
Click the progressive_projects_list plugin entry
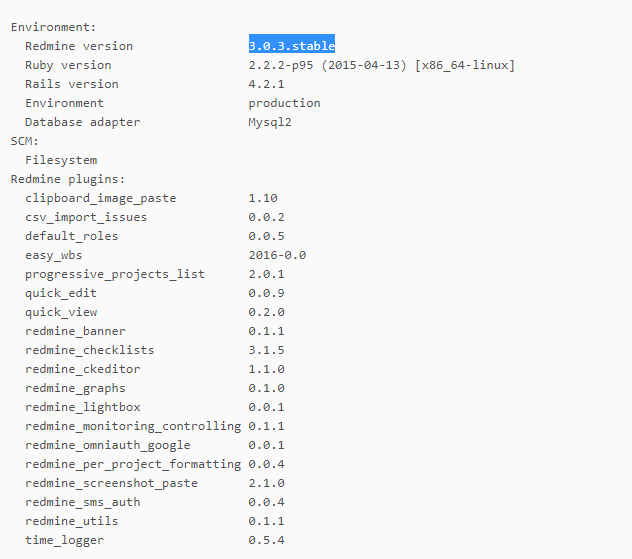pyautogui.click(x=115, y=274)
